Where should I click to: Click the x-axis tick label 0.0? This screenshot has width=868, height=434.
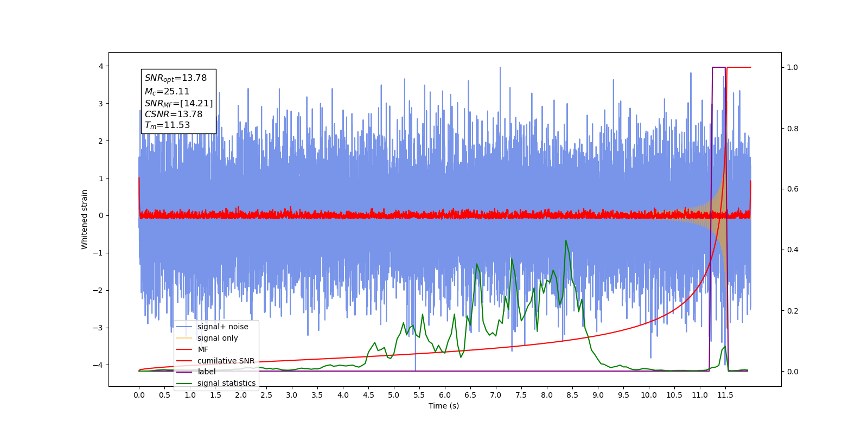(x=139, y=395)
